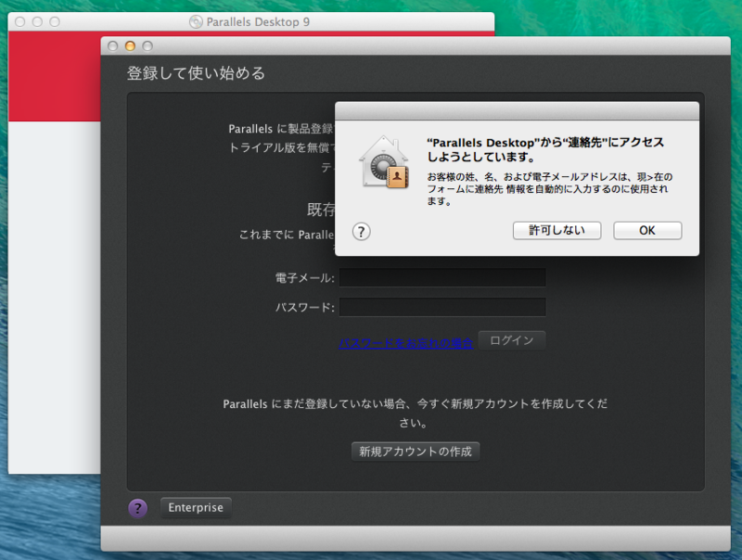
Task: Open the Enterprise registration option
Action: (x=195, y=507)
